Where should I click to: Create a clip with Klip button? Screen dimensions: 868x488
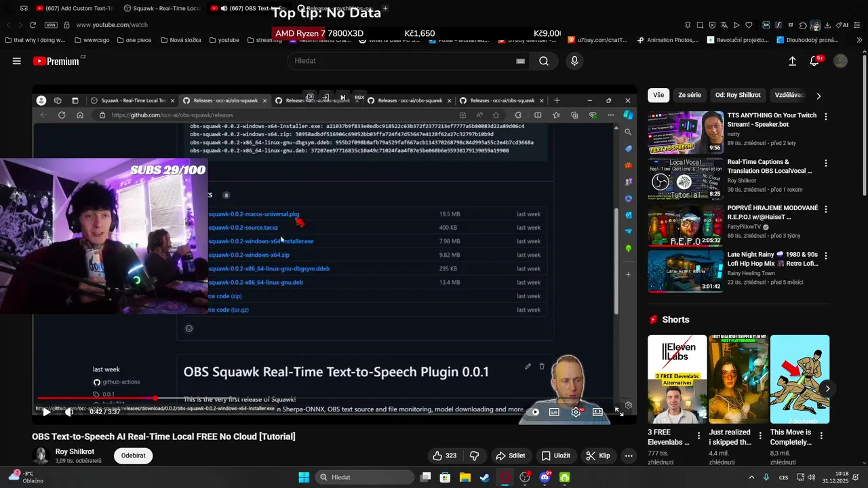[598, 455]
